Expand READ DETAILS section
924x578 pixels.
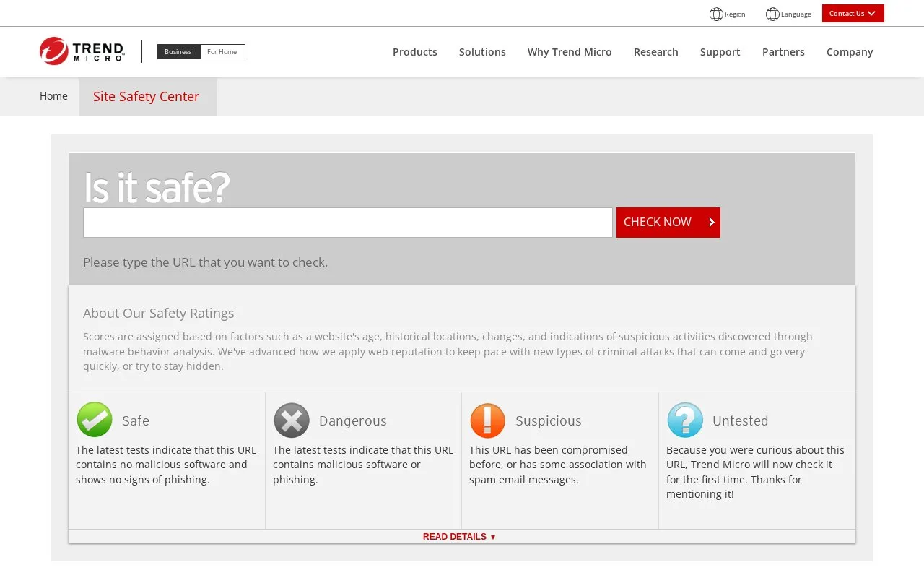point(460,537)
